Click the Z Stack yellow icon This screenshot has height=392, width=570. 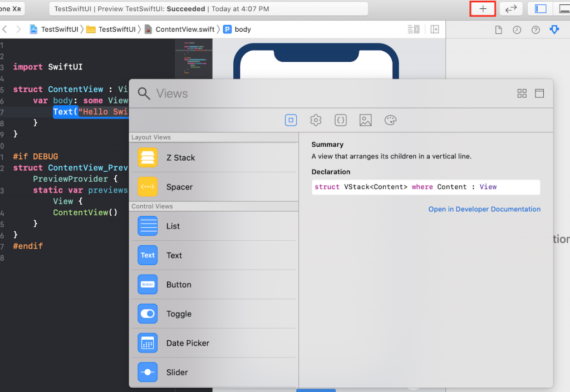click(x=148, y=157)
